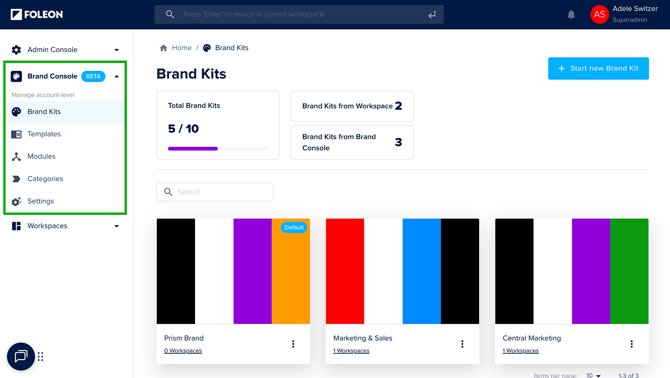
Task: Click the Brand Kits palette icon in sidebar
Action: [x=16, y=112]
